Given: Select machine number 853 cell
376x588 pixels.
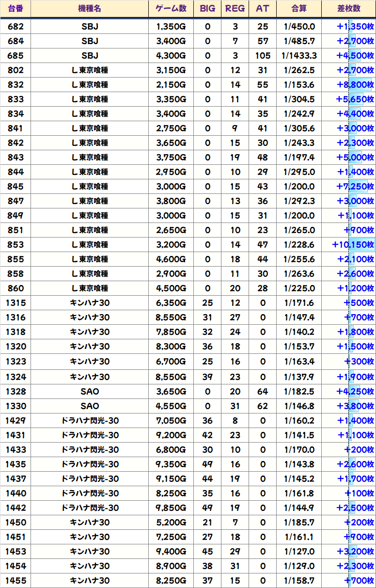Looking at the screenshot, I should pos(16,245).
